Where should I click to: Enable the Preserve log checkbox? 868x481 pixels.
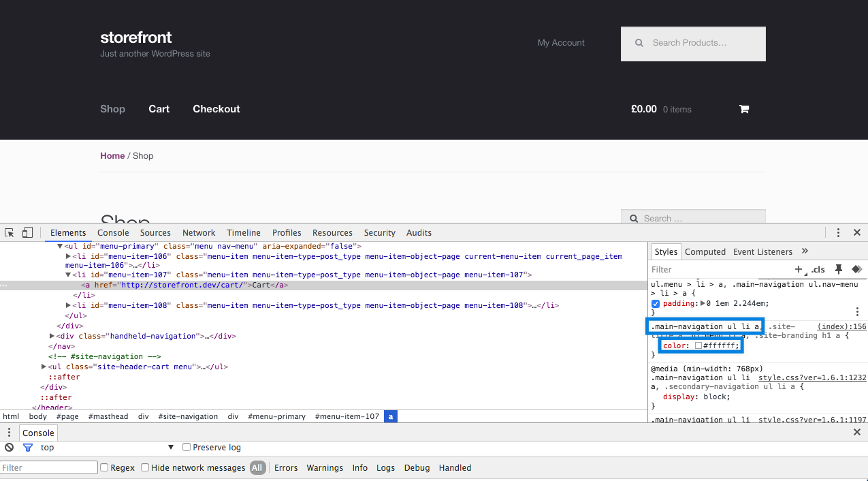[187, 448]
